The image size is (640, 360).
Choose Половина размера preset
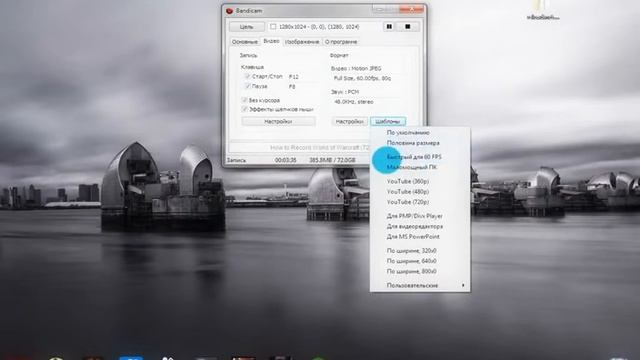pyautogui.click(x=420, y=143)
